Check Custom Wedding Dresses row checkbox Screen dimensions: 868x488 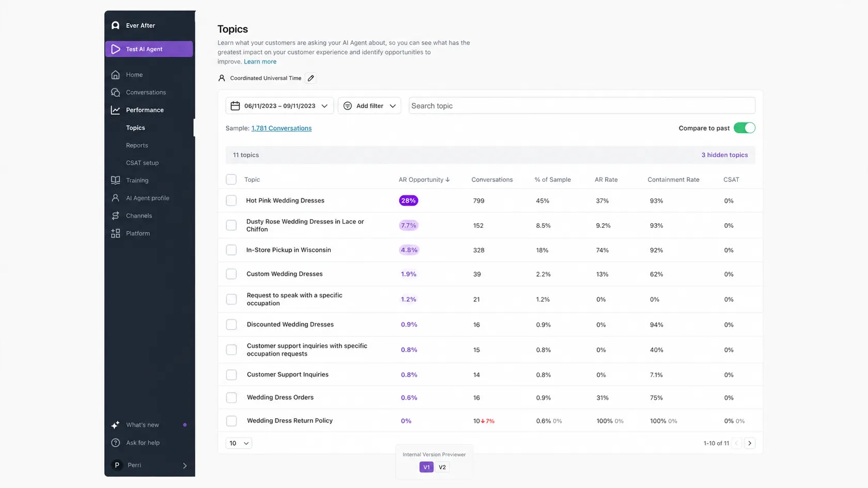[231, 274]
